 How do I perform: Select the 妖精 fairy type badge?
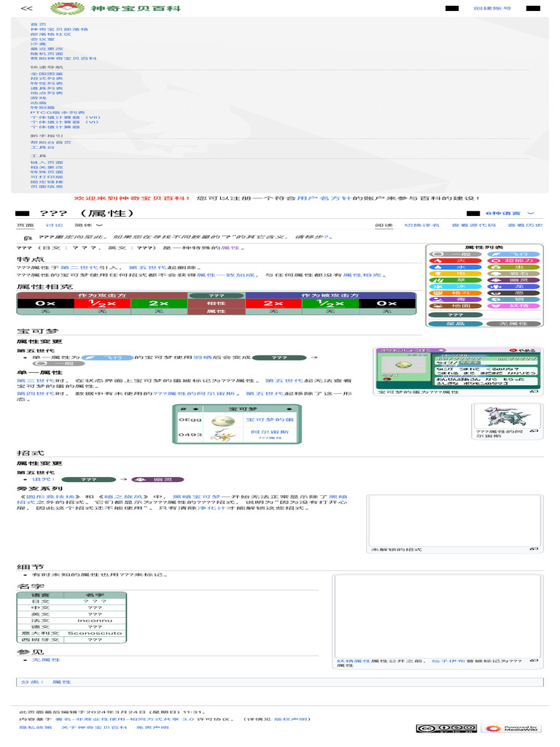pos(514,306)
